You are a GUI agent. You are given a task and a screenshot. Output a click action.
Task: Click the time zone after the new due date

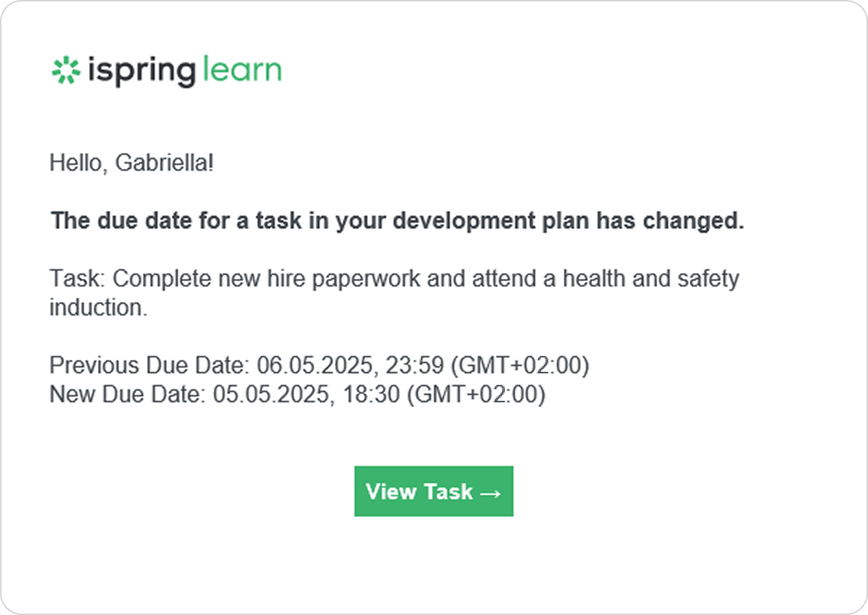[x=476, y=395]
